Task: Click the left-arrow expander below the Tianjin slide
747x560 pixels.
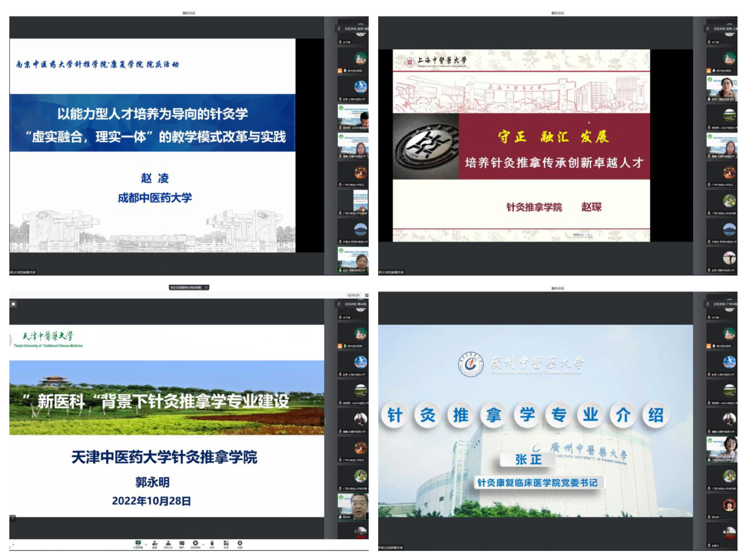Action: [x=13, y=518]
